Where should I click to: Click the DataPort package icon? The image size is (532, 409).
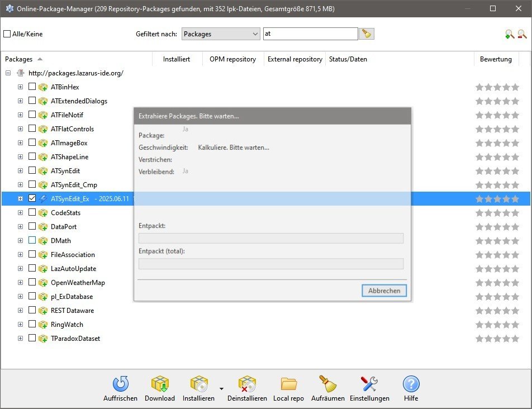[x=42, y=227]
